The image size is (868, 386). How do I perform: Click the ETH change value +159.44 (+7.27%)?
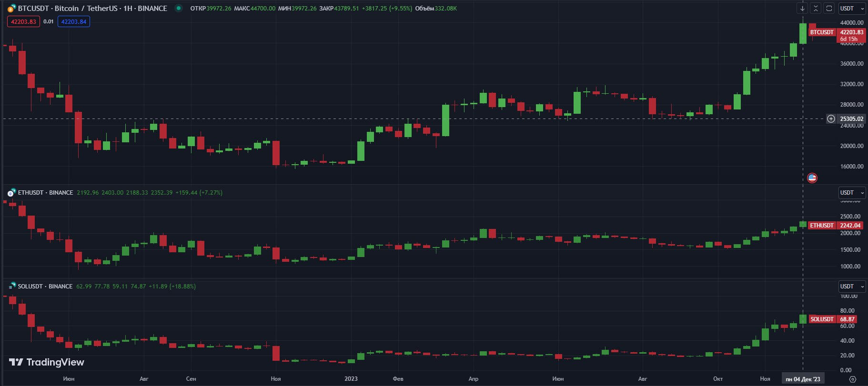point(199,193)
